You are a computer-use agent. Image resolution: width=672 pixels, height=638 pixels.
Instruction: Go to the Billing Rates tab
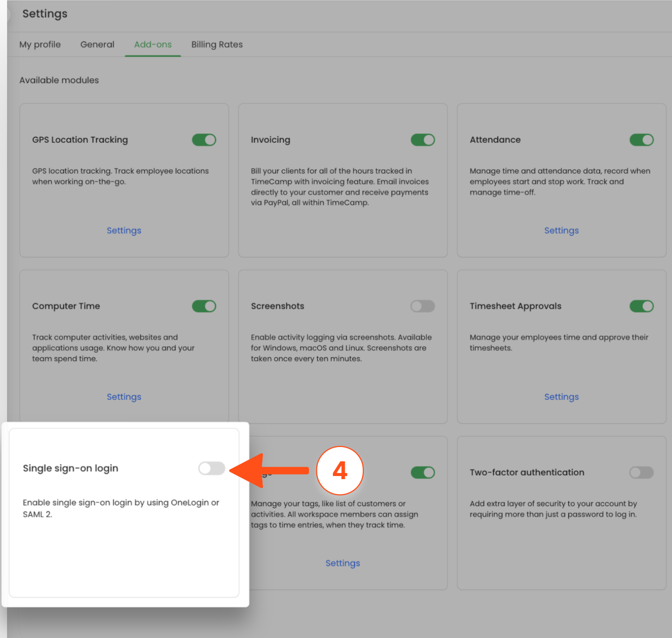pyautogui.click(x=217, y=44)
